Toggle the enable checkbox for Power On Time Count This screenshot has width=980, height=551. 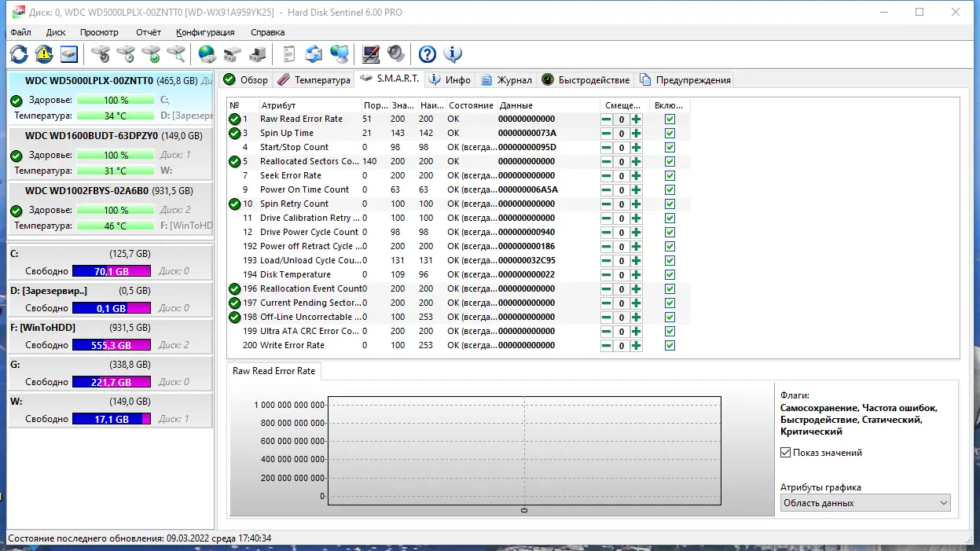[670, 190]
